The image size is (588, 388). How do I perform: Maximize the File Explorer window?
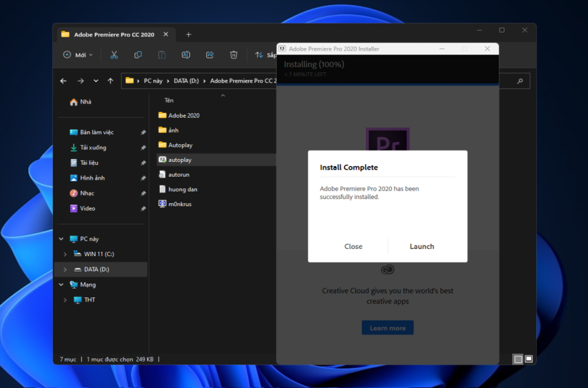click(502, 30)
